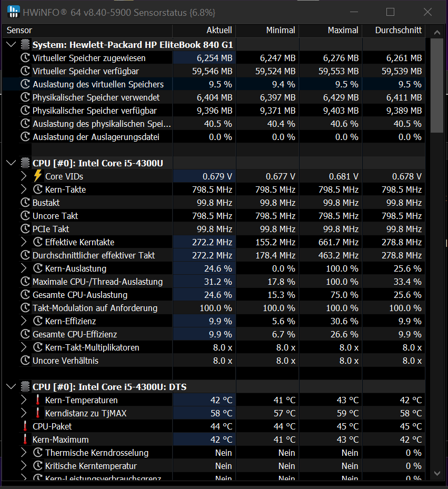This screenshot has height=489, width=448.
Task: Click the 463.2 MHz maximum value cell
Action: 331,255
